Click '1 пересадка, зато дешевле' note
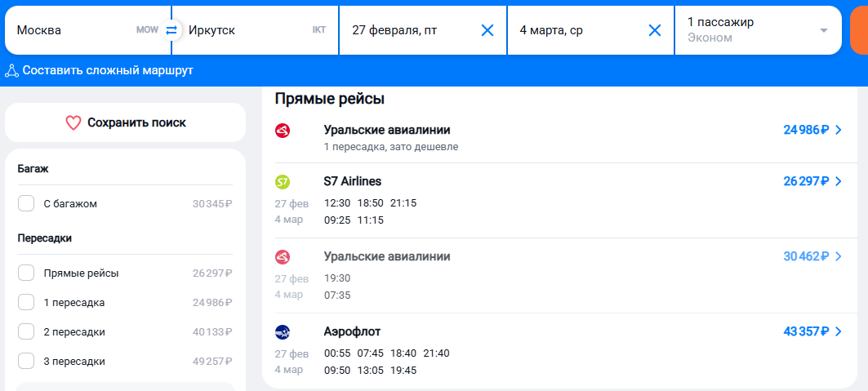The height and width of the screenshot is (391, 868). pyautogui.click(x=391, y=147)
